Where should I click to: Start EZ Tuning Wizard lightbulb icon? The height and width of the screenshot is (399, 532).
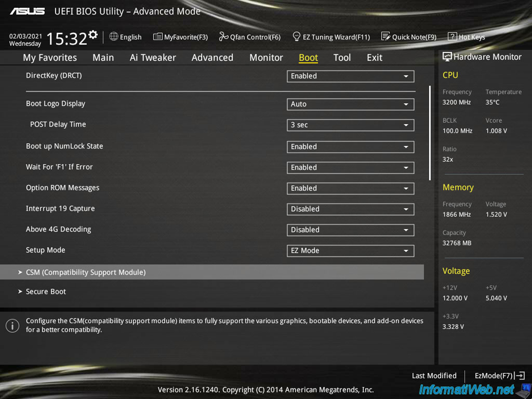click(x=297, y=37)
